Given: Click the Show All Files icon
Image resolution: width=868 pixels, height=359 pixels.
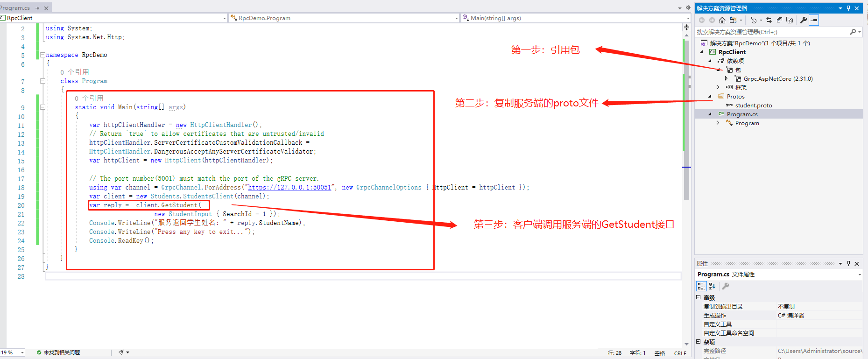Looking at the screenshot, I should 790,20.
